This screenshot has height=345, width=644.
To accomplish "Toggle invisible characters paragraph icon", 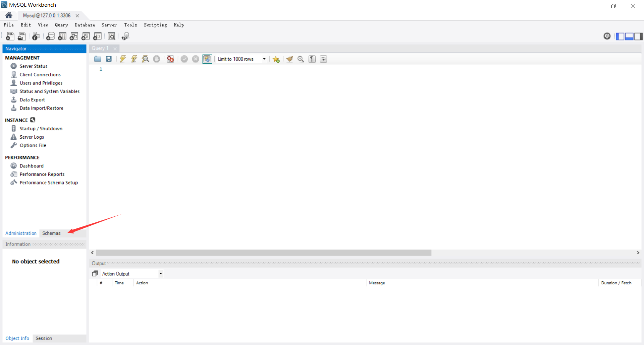I will 312,59.
